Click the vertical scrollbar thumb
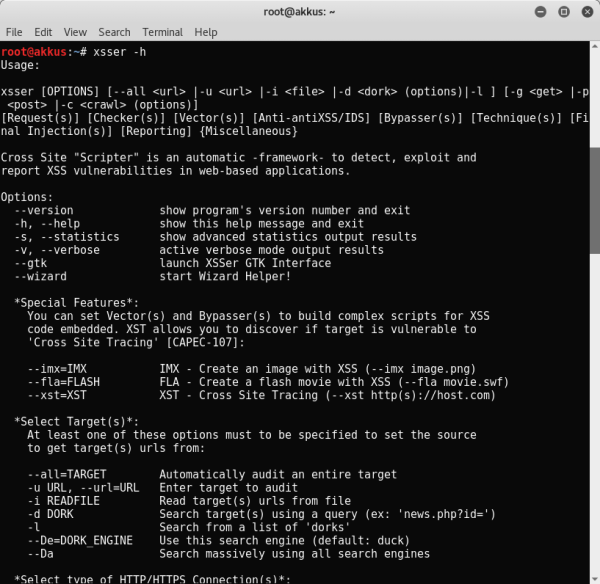The image size is (600, 584). pos(595,200)
